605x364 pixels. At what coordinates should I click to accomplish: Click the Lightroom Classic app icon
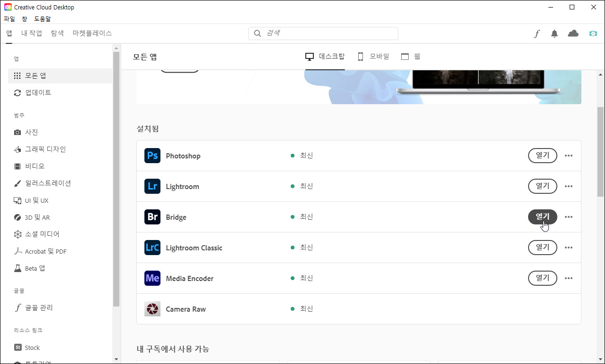click(152, 247)
